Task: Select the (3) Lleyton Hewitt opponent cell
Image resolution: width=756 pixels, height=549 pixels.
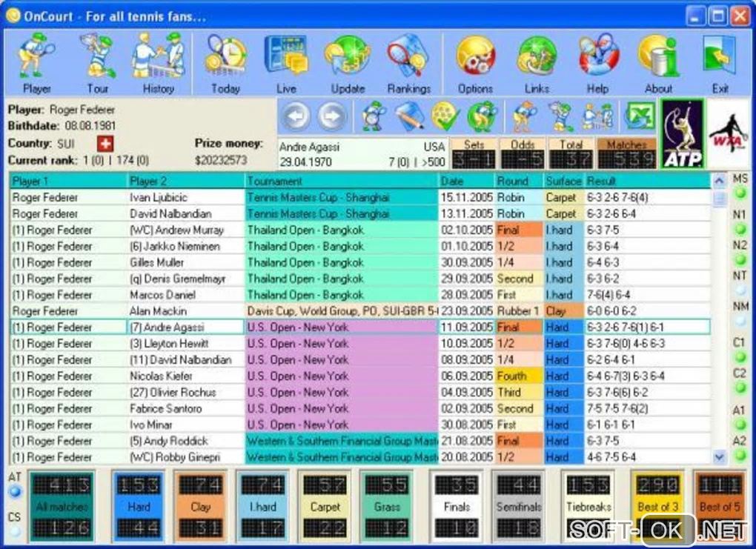Action: click(185, 344)
